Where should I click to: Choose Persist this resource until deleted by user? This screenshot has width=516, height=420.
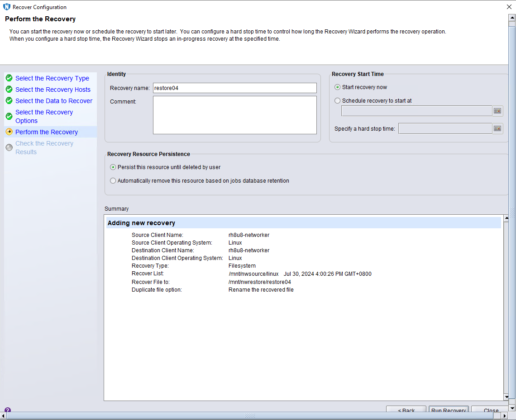(x=113, y=167)
